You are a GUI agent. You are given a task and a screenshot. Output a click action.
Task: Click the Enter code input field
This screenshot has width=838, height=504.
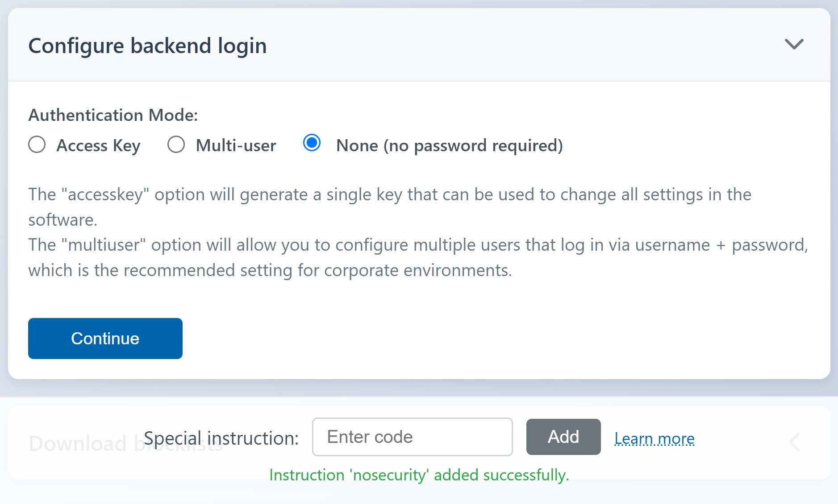(x=412, y=437)
